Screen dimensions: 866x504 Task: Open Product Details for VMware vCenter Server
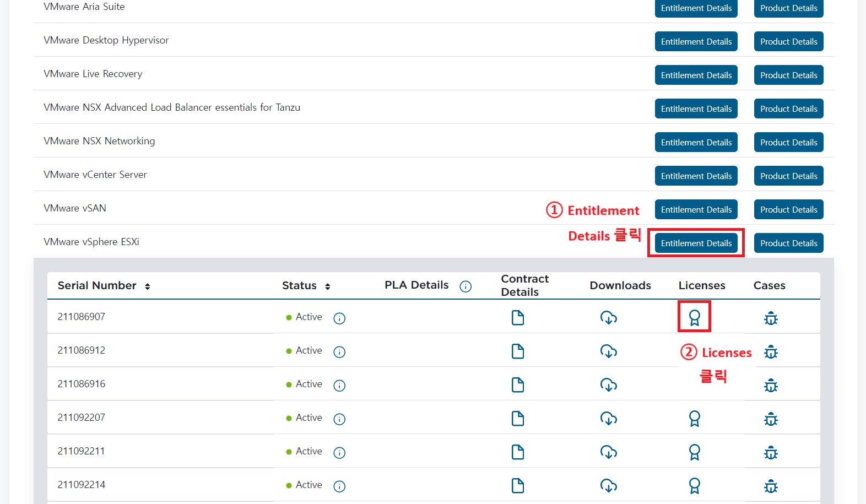pos(788,176)
